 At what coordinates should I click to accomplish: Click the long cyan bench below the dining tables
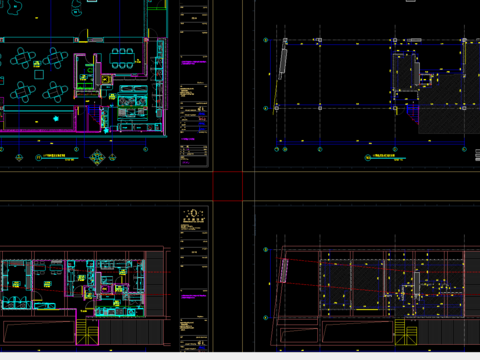pyautogui.click(x=39, y=108)
